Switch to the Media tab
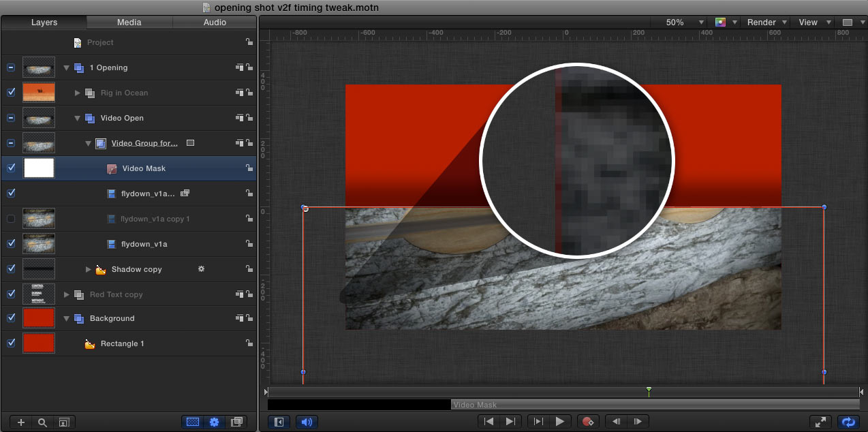Screen dimensions: 868x432 tap(129, 22)
